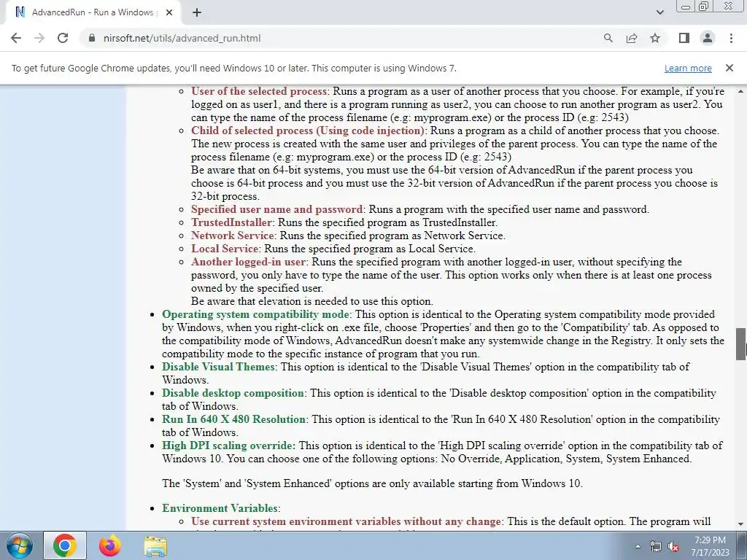Click the 'TrustedInstaller' red heading

231,222
